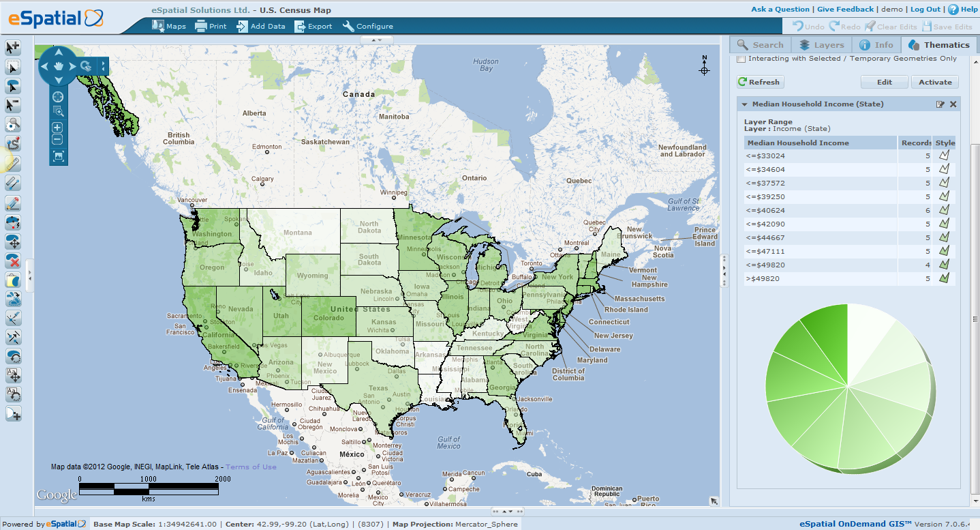
Task: Click the <=$44667 income range row
Action: pos(850,237)
